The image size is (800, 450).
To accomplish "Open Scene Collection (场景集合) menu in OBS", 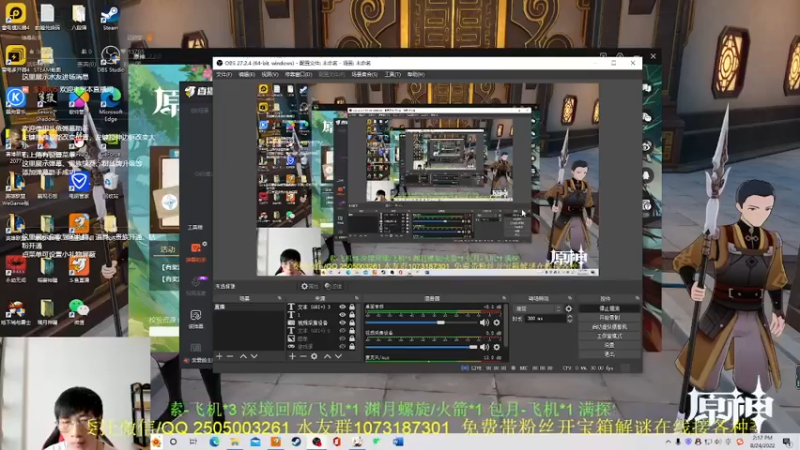I will (364, 74).
